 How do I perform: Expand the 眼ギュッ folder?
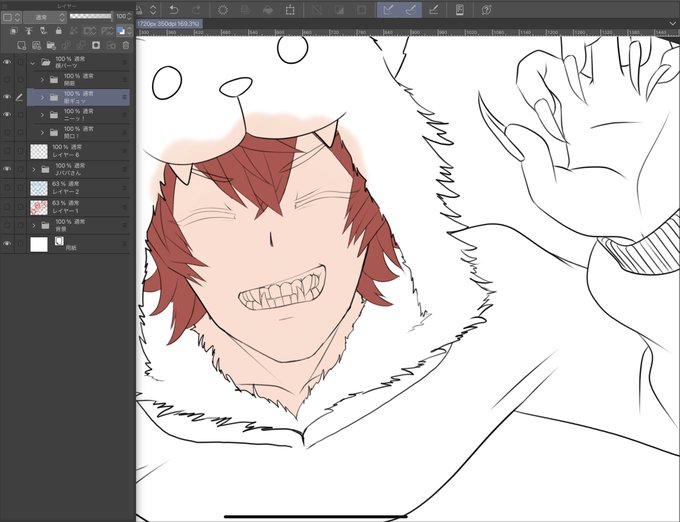pos(42,98)
